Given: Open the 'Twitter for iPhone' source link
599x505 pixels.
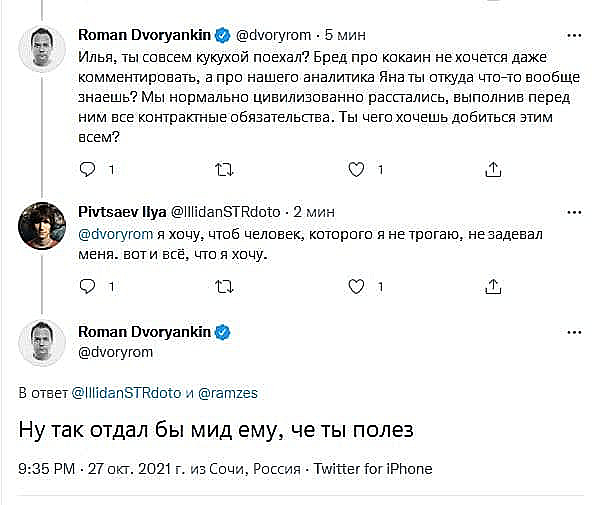Looking at the screenshot, I should 373,469.
